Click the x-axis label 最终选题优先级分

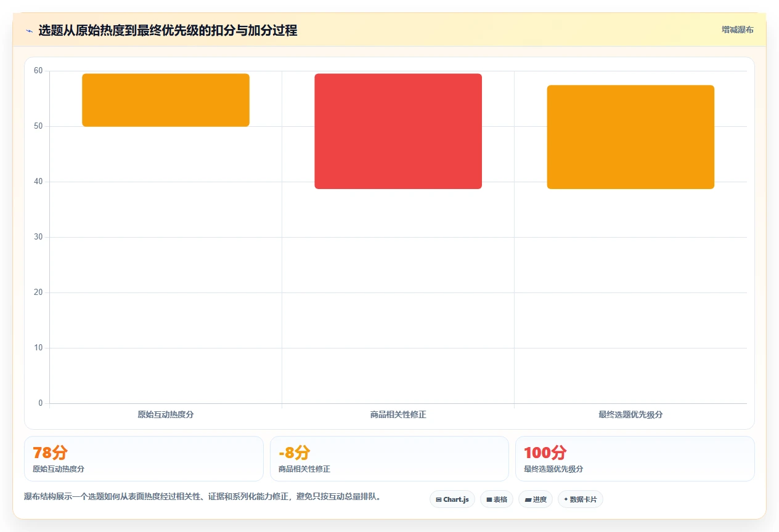point(630,415)
